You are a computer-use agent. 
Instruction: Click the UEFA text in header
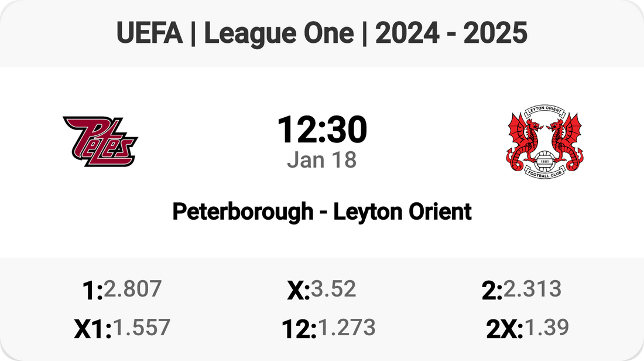coord(150,34)
